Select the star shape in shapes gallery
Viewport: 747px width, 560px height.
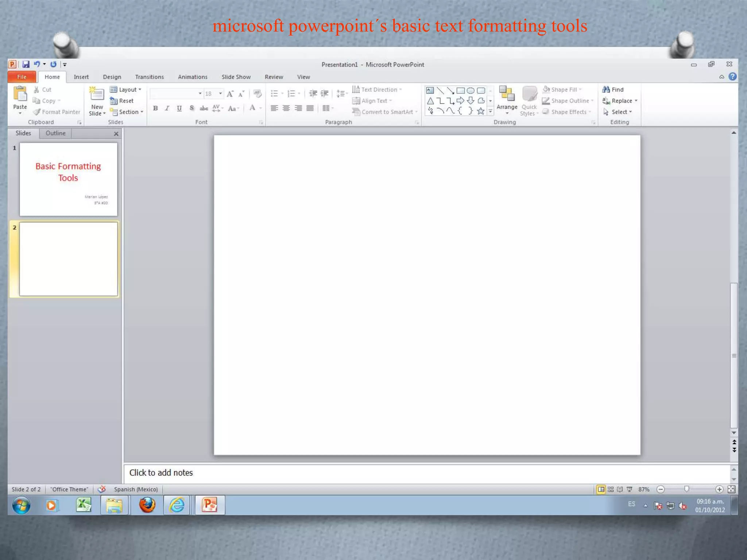pos(480,111)
